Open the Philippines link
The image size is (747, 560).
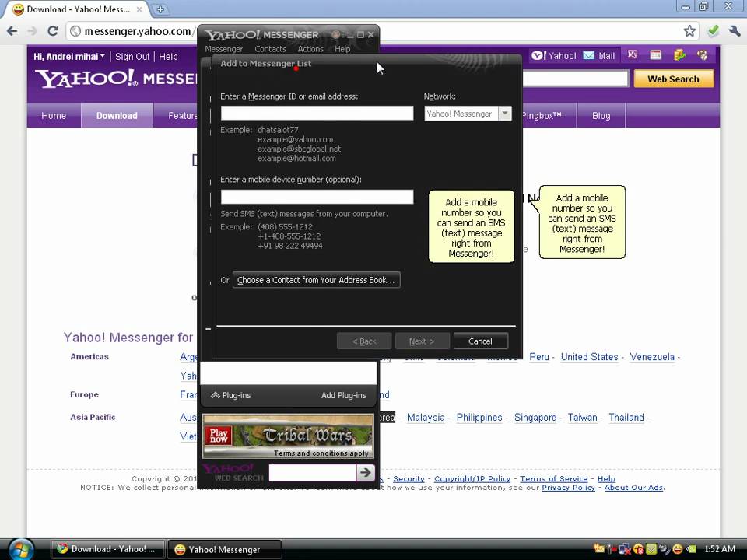click(x=479, y=418)
